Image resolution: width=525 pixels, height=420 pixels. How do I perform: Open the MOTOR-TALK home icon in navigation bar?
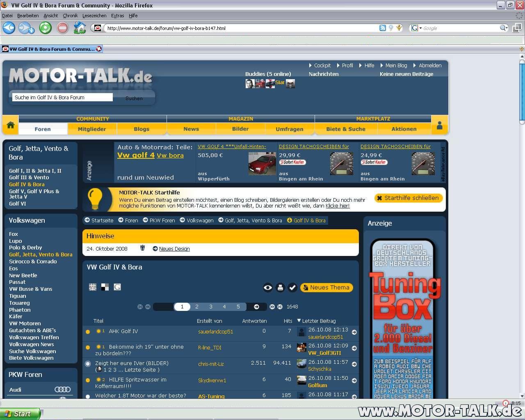click(x=11, y=125)
